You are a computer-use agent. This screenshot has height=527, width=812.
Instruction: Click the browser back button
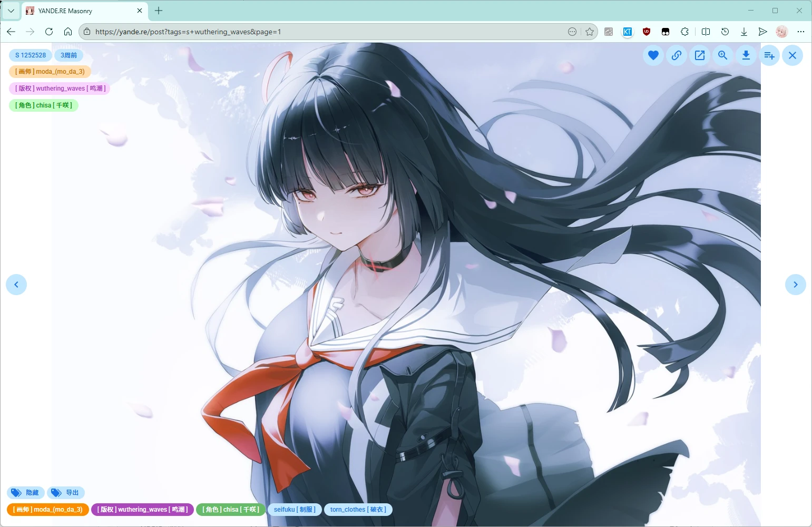coord(11,32)
